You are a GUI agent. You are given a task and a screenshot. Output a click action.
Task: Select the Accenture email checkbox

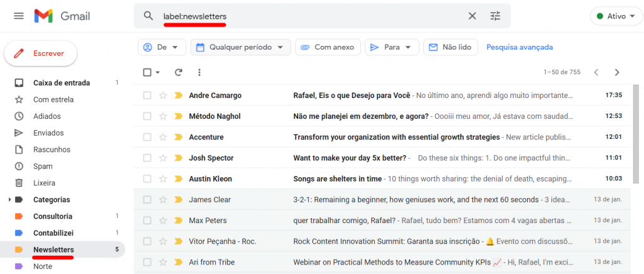[x=147, y=137]
